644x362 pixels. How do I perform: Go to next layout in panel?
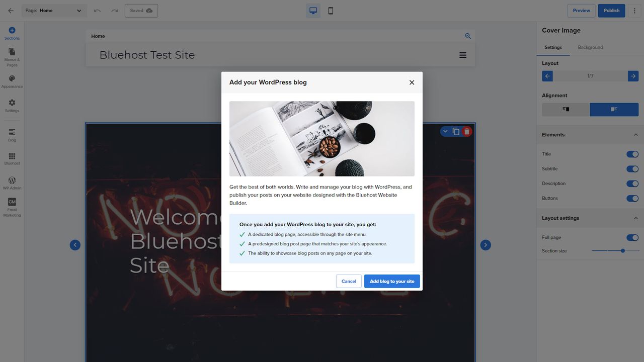pyautogui.click(x=633, y=76)
